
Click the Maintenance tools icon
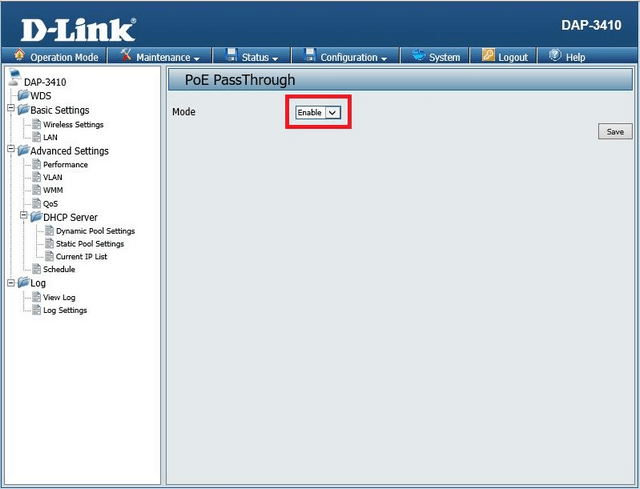(x=126, y=57)
